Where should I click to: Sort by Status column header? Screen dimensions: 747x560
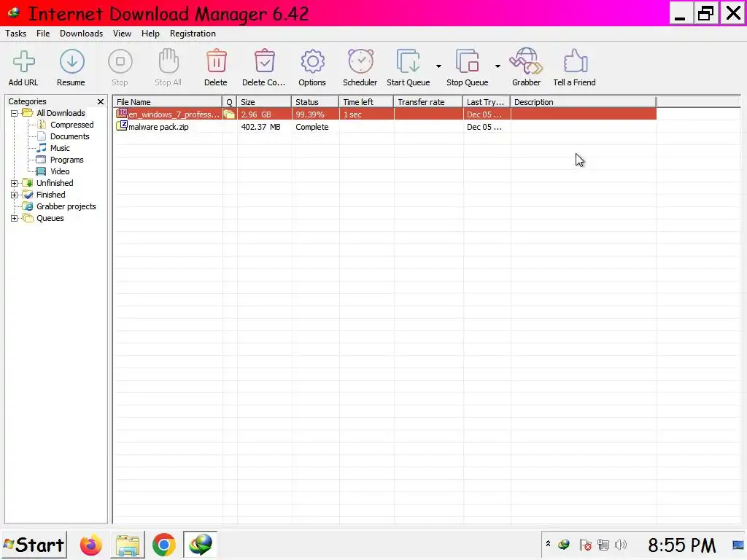[x=315, y=102]
